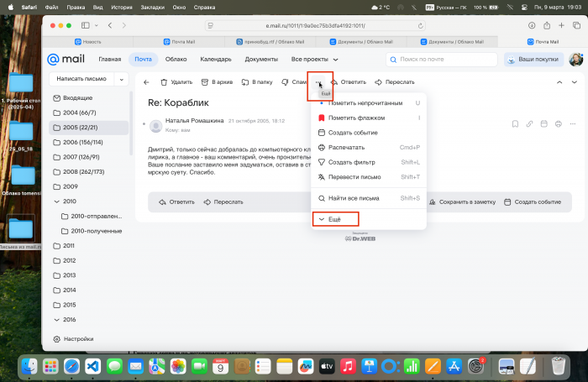Open the 2006 (156/114) folder
Image resolution: width=588 pixels, height=382 pixels.
click(x=88, y=143)
